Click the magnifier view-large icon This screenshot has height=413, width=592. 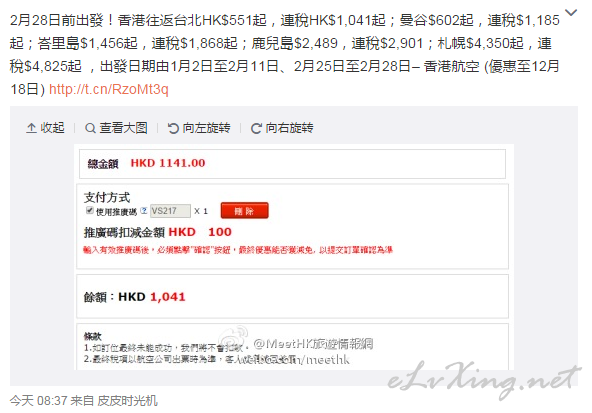pos(90,128)
